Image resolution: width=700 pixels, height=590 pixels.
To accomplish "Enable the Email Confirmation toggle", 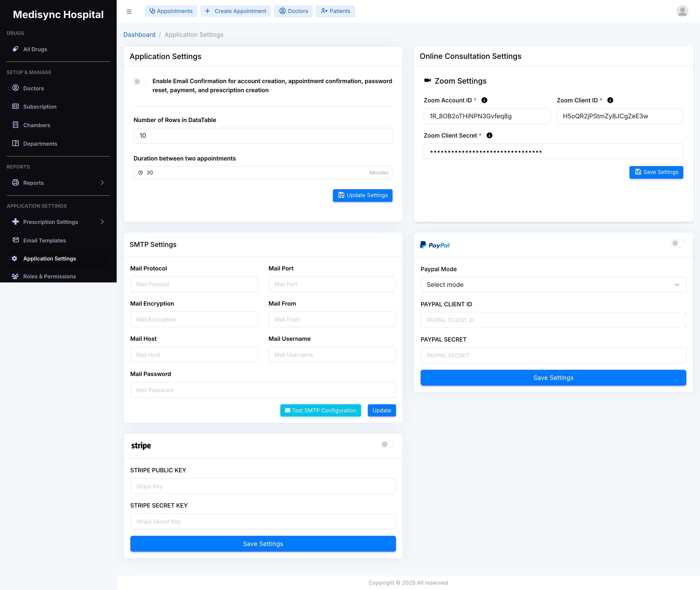I will point(139,81).
